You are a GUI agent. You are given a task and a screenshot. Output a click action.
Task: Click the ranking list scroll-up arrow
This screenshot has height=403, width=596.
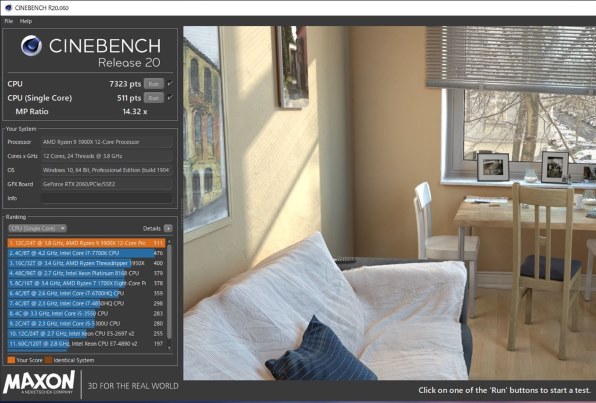click(169, 242)
